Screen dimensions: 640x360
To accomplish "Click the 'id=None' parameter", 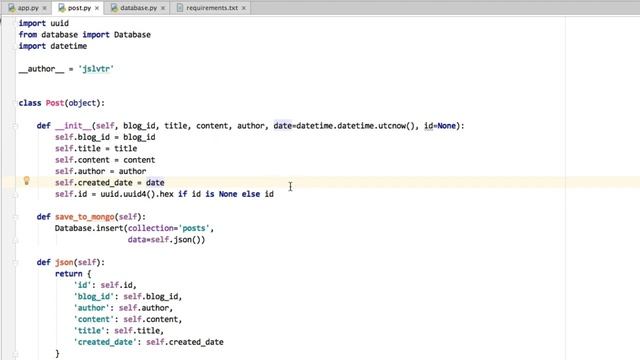I will point(440,126).
